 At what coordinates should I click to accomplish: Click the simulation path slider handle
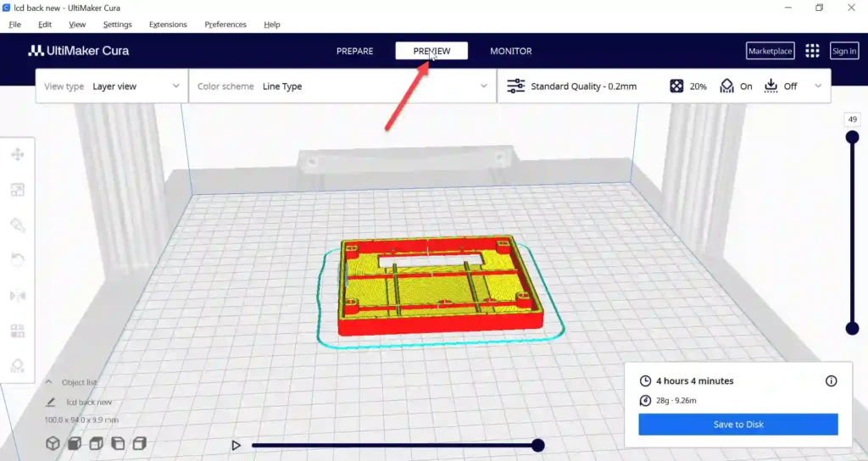coord(537,445)
